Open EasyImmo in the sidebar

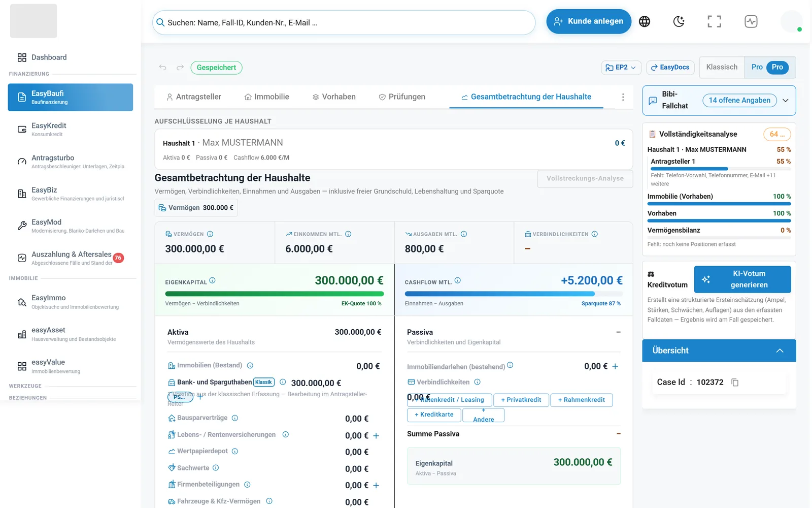tap(71, 302)
